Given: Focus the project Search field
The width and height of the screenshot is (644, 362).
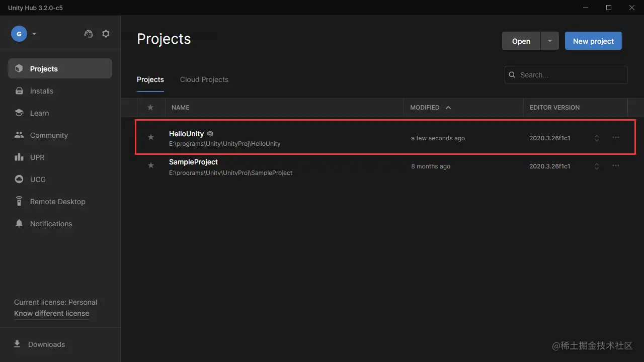Looking at the screenshot, I should point(566,75).
